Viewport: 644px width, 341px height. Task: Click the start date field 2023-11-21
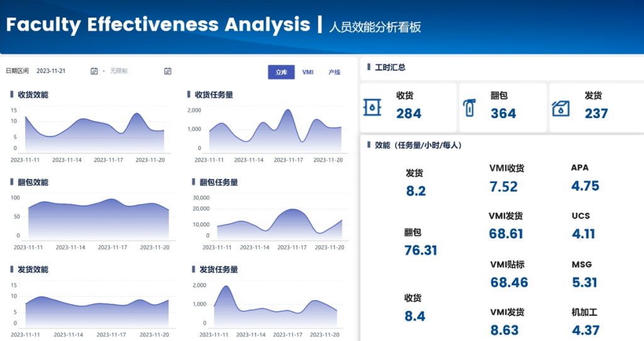coord(51,72)
